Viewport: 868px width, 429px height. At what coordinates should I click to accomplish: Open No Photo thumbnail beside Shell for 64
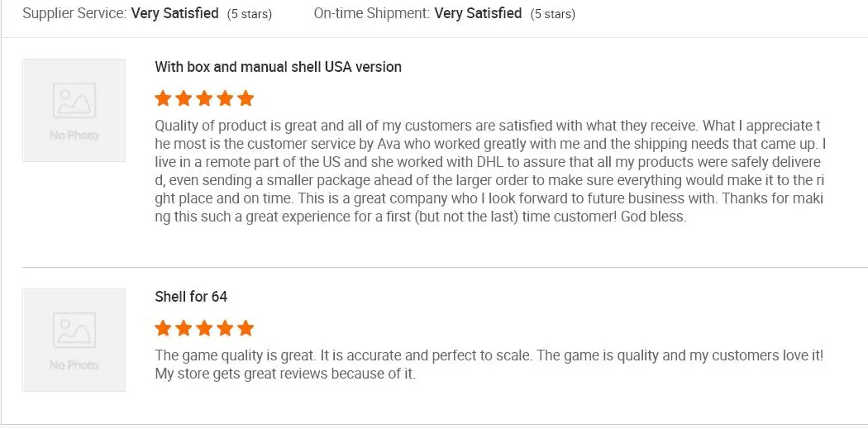[74, 340]
